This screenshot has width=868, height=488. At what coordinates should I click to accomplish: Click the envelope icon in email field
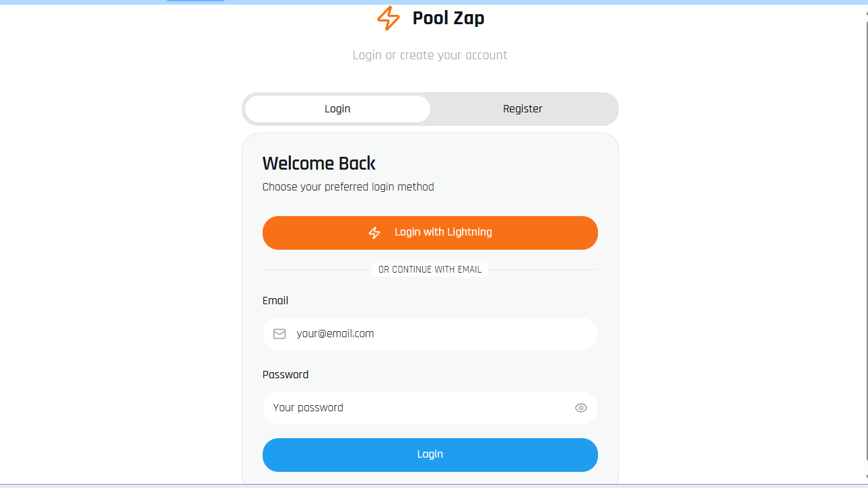pyautogui.click(x=279, y=334)
